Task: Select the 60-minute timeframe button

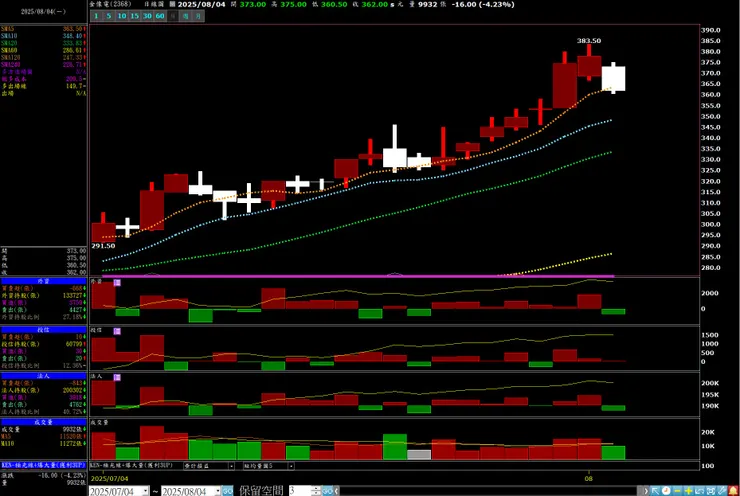Action: pyautogui.click(x=160, y=16)
